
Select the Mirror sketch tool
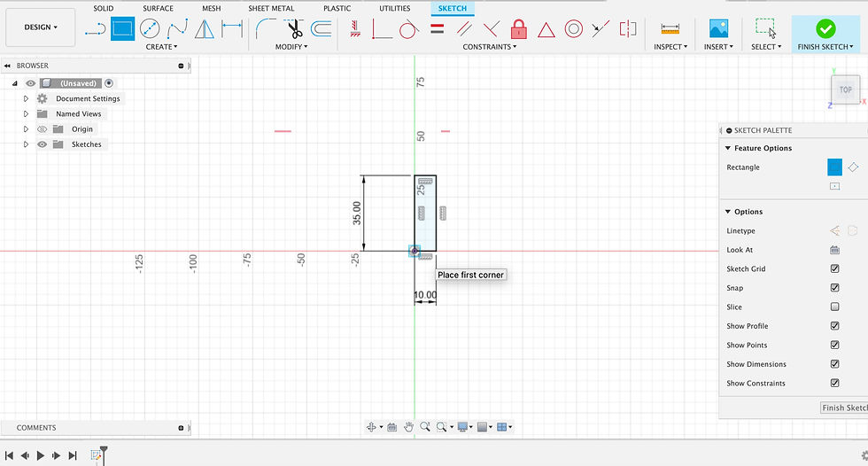(205, 28)
